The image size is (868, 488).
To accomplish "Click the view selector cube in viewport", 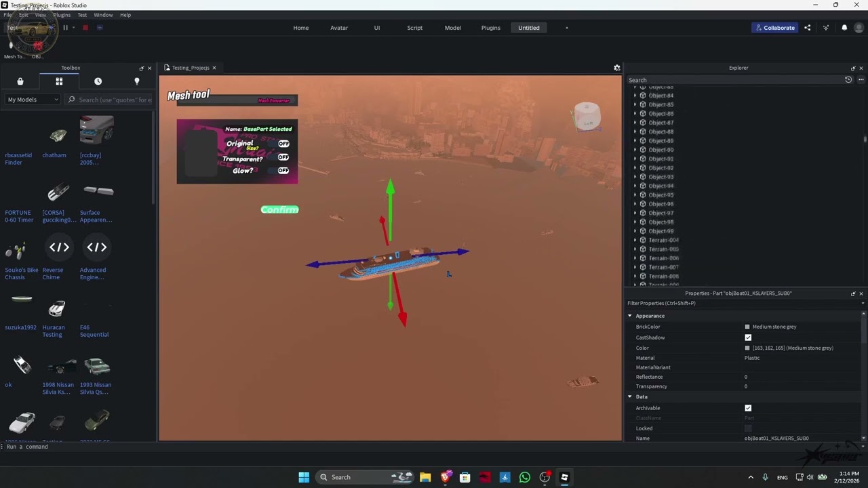I will coord(587,117).
